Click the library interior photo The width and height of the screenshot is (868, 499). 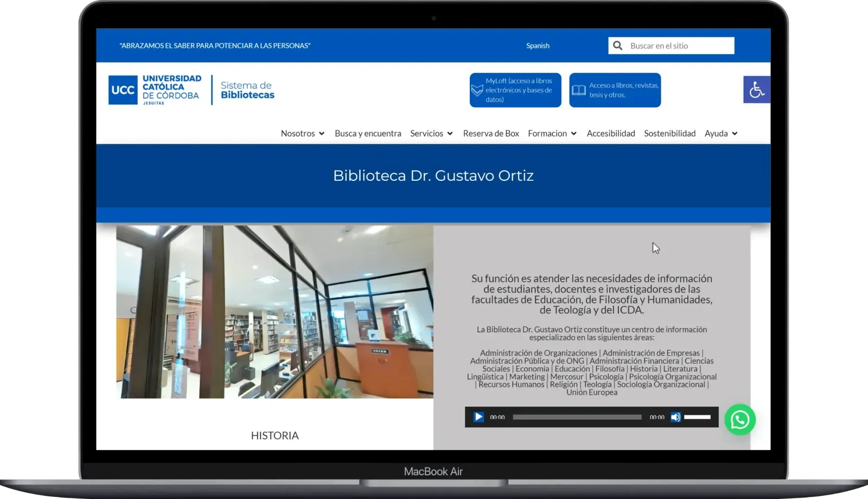[x=275, y=312]
